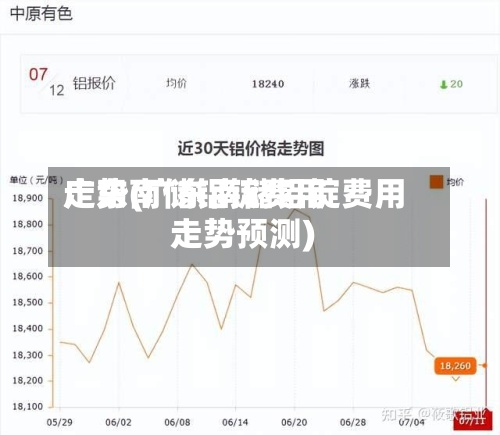Click the chart title 近30天铝价格走势图

coord(251,148)
